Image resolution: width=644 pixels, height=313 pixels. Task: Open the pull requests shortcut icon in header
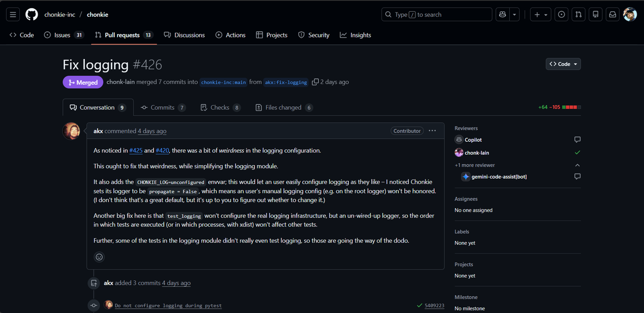tap(578, 14)
